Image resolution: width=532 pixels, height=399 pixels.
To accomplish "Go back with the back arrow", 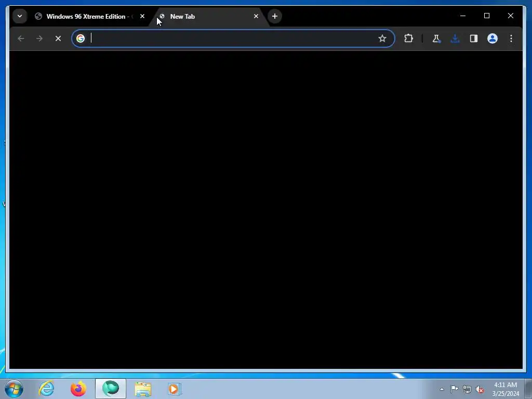I will pyautogui.click(x=21, y=38).
